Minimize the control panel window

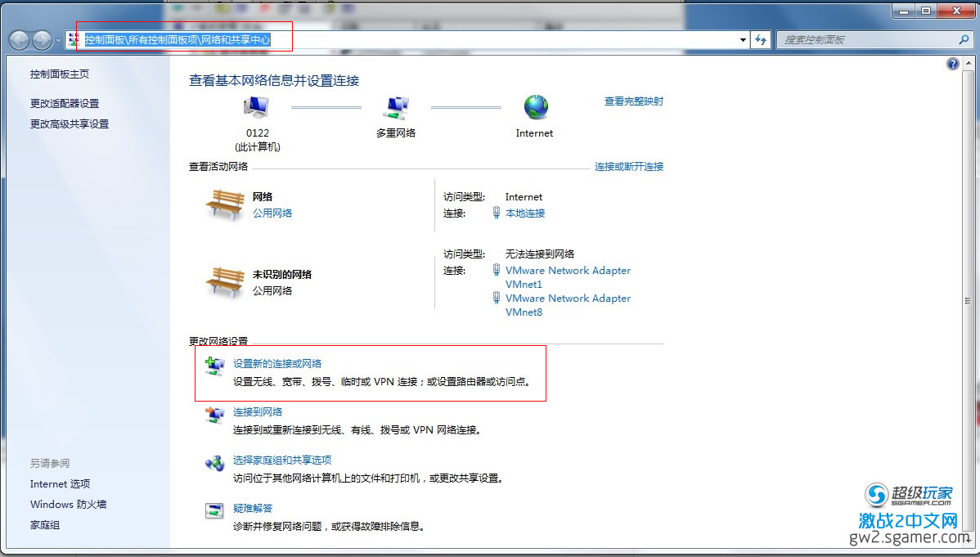pos(903,10)
